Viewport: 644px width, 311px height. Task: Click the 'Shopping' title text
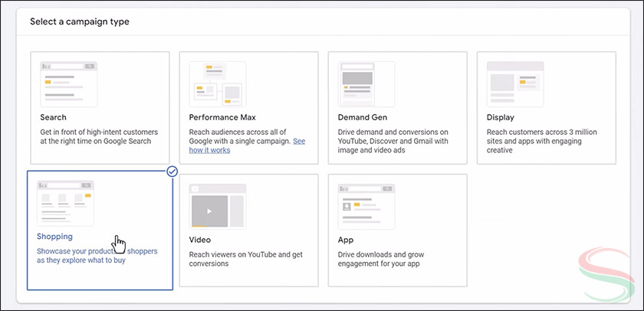pyautogui.click(x=55, y=237)
